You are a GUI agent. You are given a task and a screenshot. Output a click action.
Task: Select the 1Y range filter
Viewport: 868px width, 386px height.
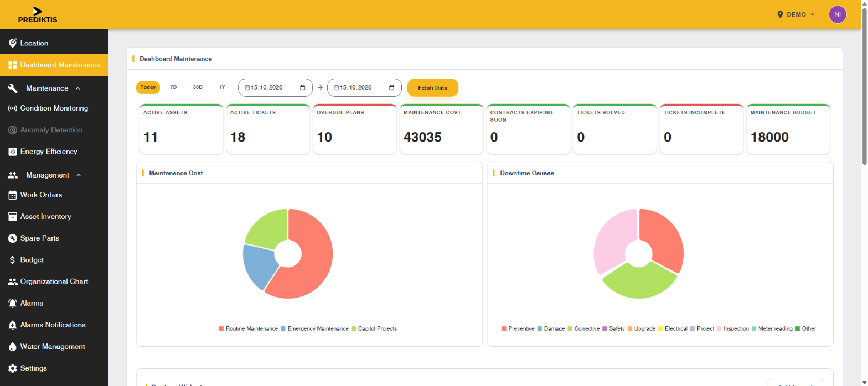[222, 87]
